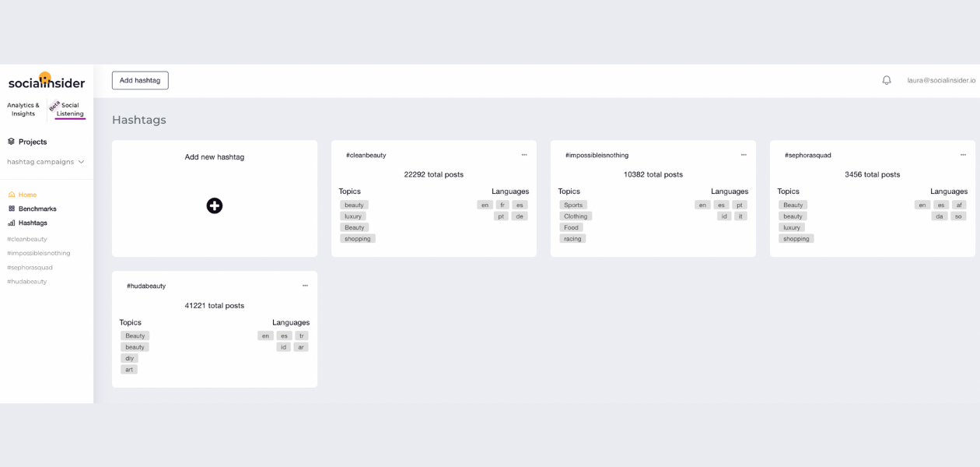Open the #impossibleisnothing card options menu
The image size is (980, 467).
coord(744,155)
